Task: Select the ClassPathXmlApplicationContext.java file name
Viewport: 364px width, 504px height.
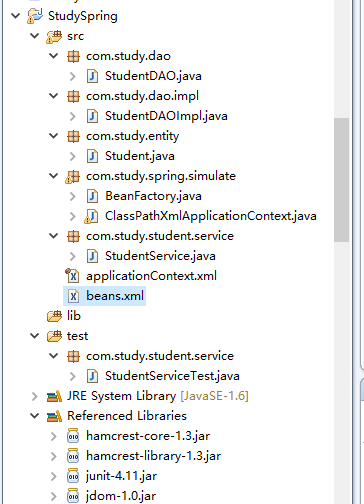Action: tap(211, 216)
